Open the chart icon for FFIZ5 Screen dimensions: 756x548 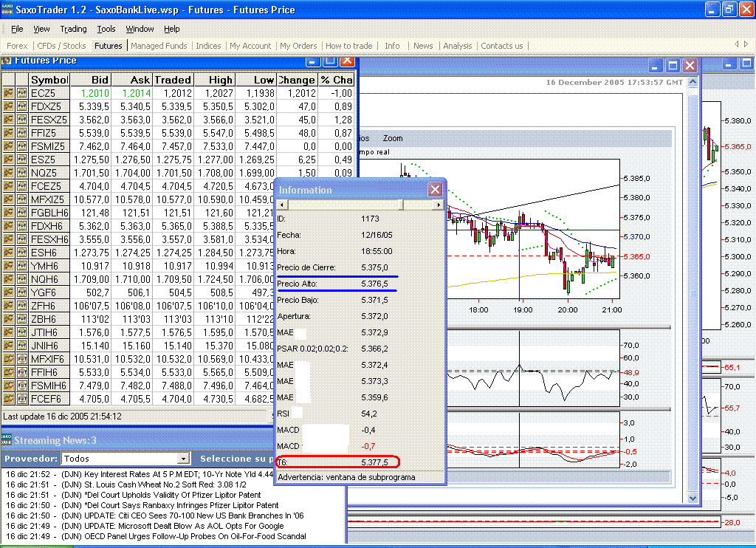(8, 133)
